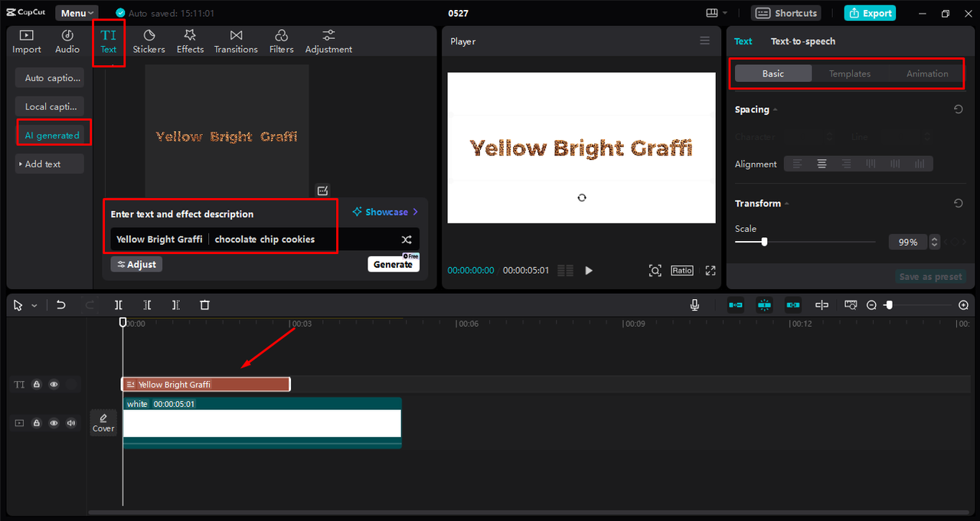Enter fullscreen preview in Player
This screenshot has width=980, height=521.
pyautogui.click(x=710, y=270)
